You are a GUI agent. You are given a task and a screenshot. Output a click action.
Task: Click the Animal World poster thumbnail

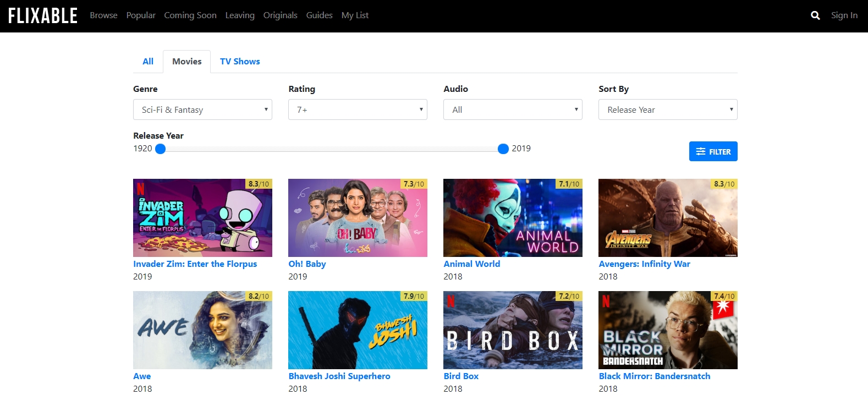coord(513,218)
